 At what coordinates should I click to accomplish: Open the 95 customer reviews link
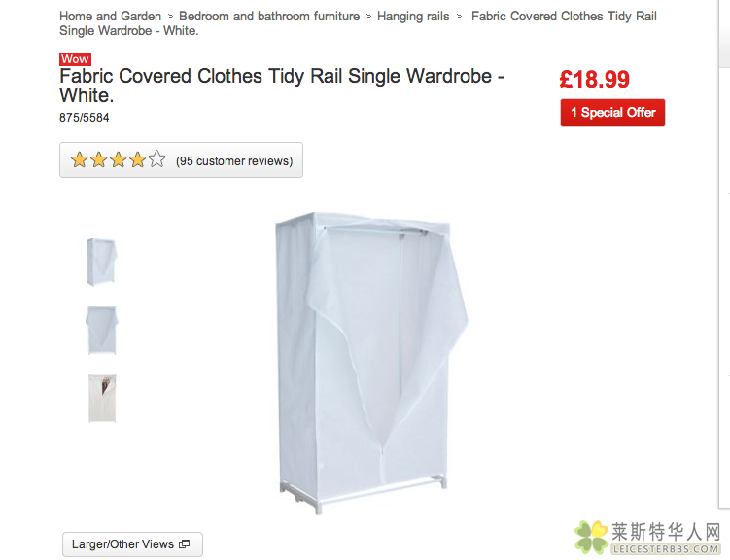coord(234,161)
